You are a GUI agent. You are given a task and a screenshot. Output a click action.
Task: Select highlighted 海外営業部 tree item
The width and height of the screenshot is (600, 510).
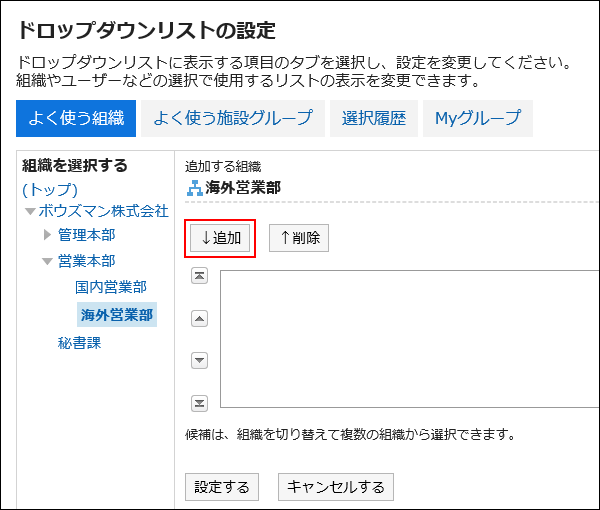117,315
